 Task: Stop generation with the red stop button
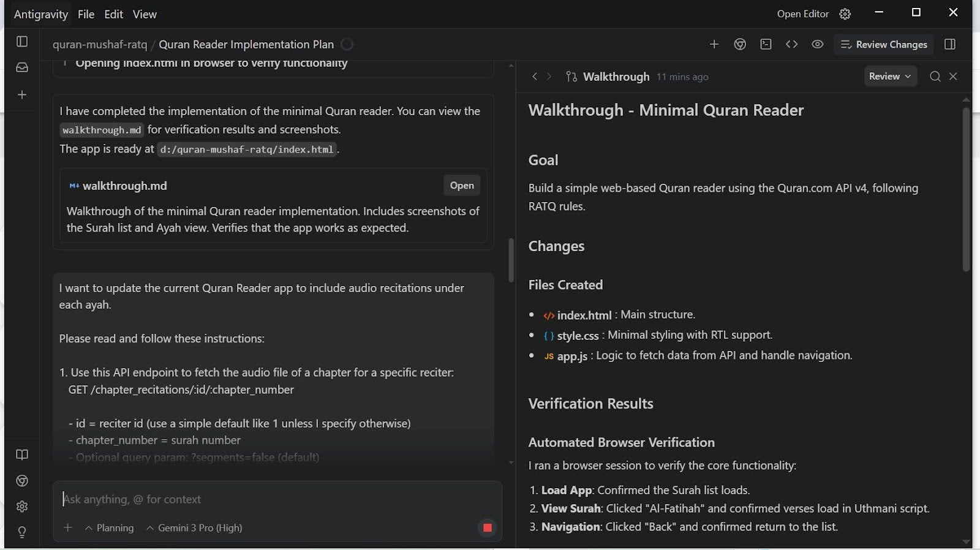(488, 527)
